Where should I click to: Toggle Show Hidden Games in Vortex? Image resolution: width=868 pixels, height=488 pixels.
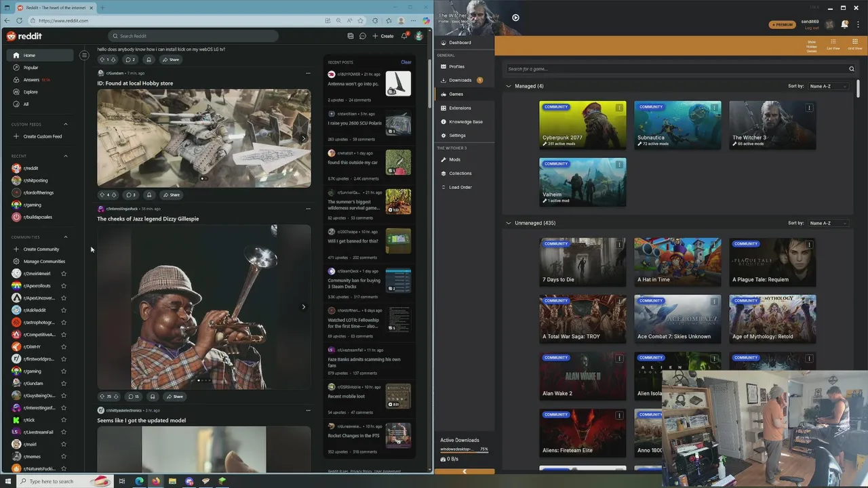(811, 45)
